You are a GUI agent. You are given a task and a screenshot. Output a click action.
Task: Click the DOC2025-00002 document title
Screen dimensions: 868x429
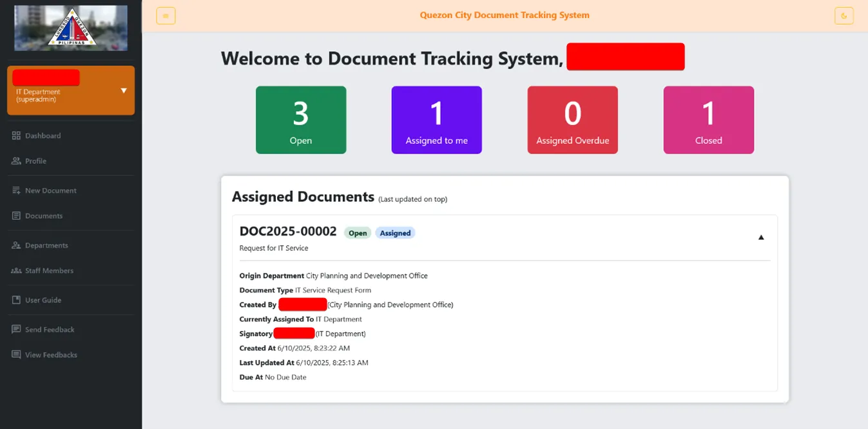point(288,232)
